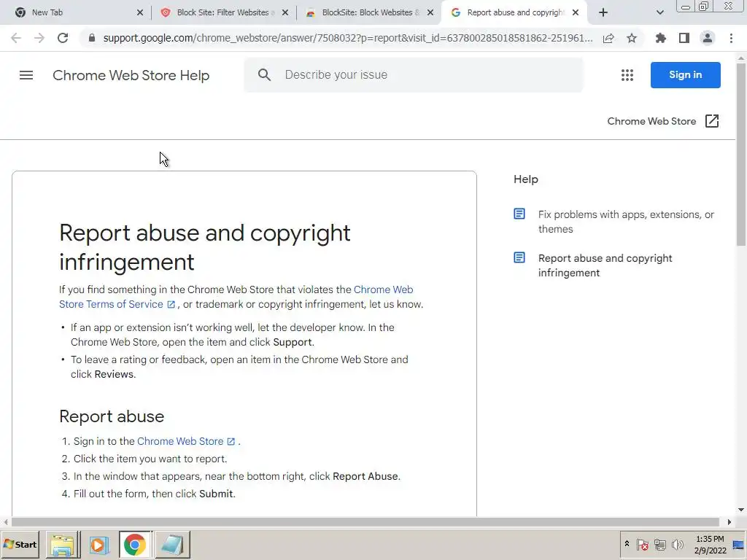
Task: Click the browser forward arrow
Action: click(x=39, y=38)
